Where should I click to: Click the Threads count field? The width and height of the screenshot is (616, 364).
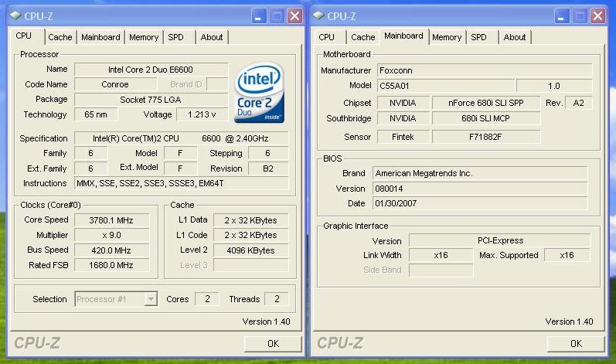click(x=277, y=299)
